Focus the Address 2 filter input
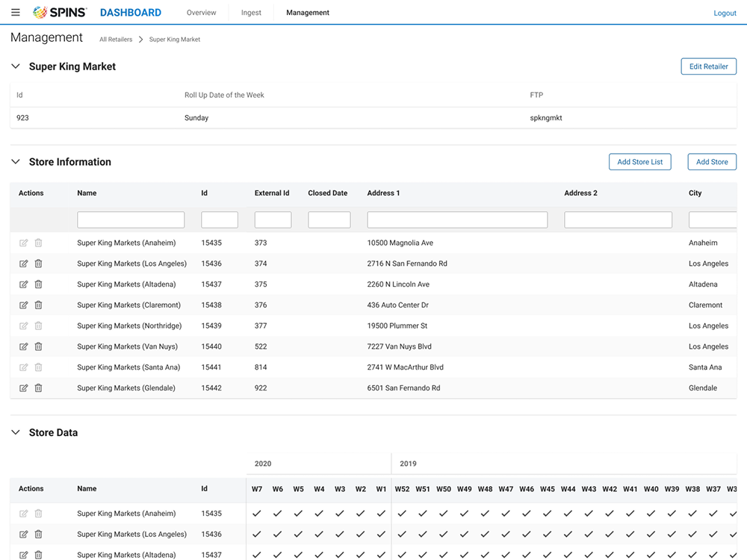 pyautogui.click(x=618, y=220)
